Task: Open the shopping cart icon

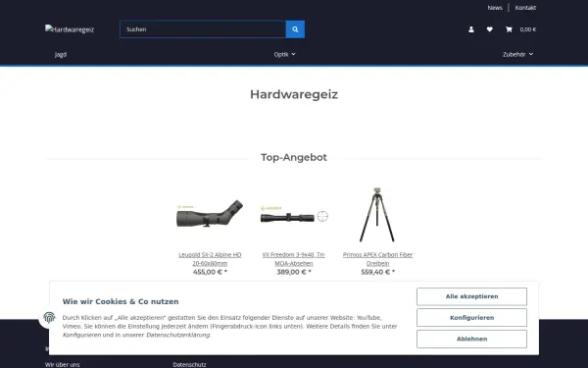Action: click(509, 29)
